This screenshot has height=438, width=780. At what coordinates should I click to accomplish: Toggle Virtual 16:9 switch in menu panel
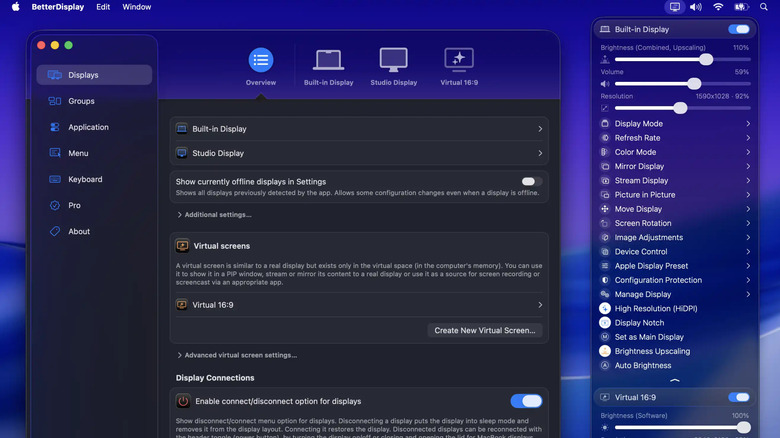pos(739,397)
